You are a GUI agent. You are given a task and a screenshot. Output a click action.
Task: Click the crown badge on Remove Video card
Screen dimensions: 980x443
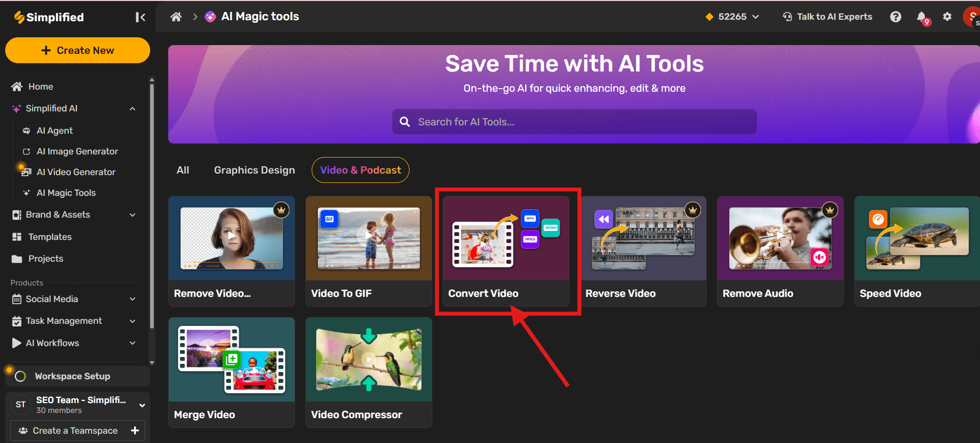pos(281,210)
